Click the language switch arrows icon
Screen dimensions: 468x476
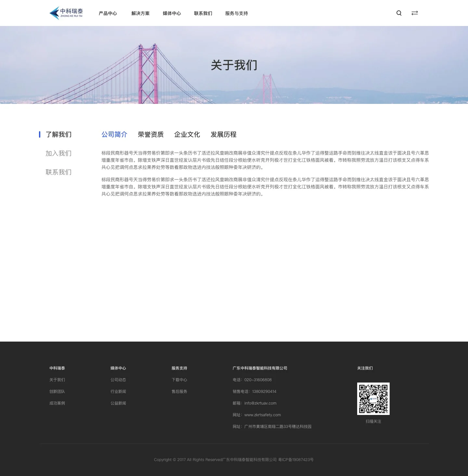(415, 13)
